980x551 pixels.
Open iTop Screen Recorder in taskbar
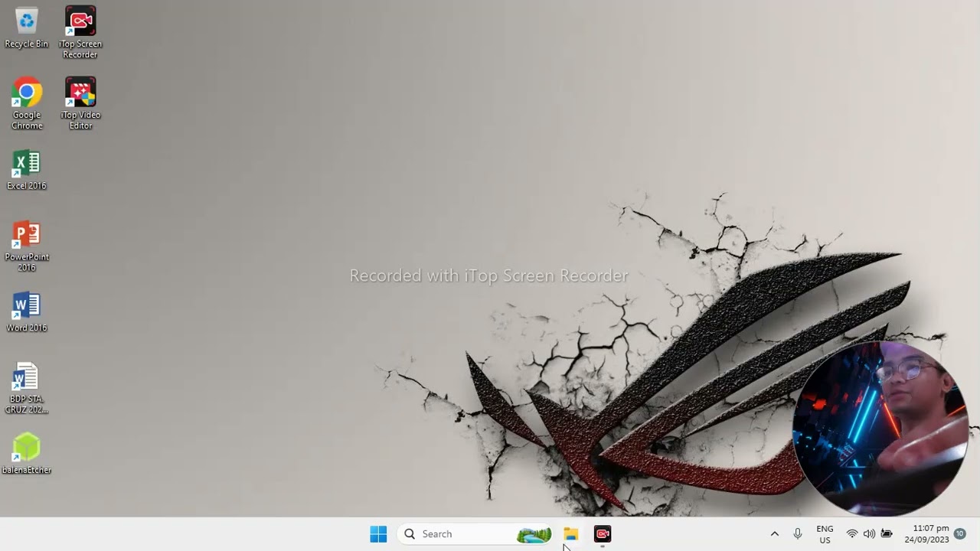[603, 534]
